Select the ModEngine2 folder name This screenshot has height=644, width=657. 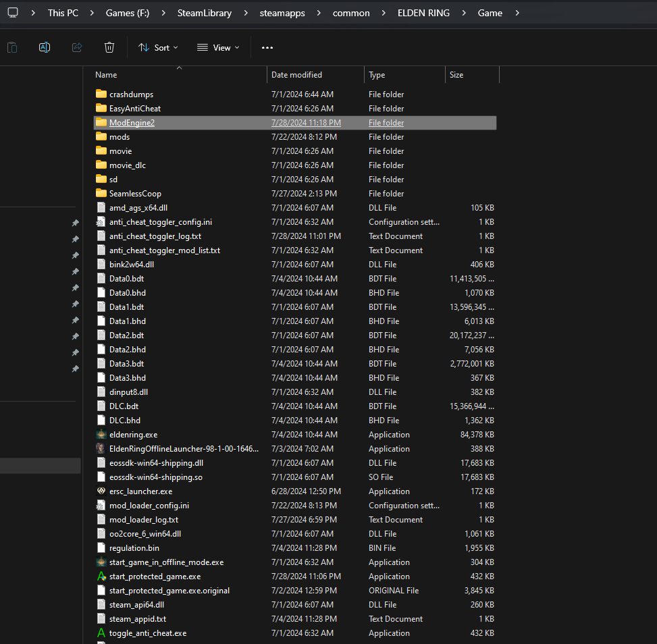coord(132,123)
